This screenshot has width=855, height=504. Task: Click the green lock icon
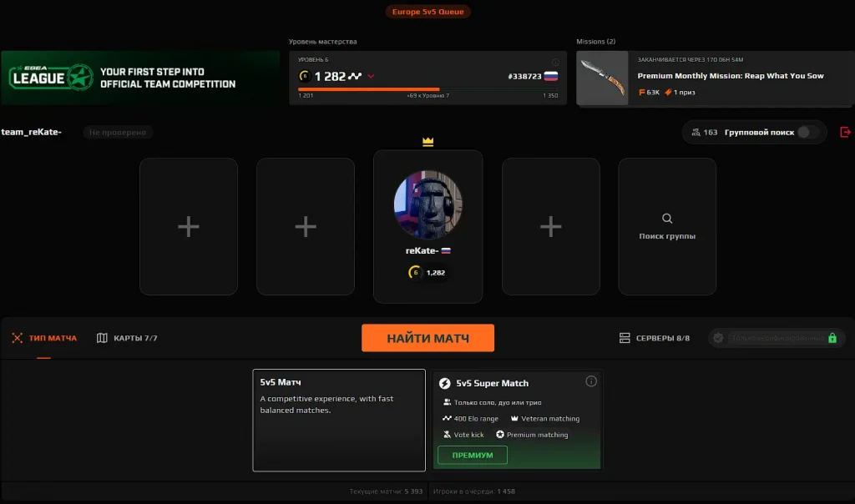832,338
